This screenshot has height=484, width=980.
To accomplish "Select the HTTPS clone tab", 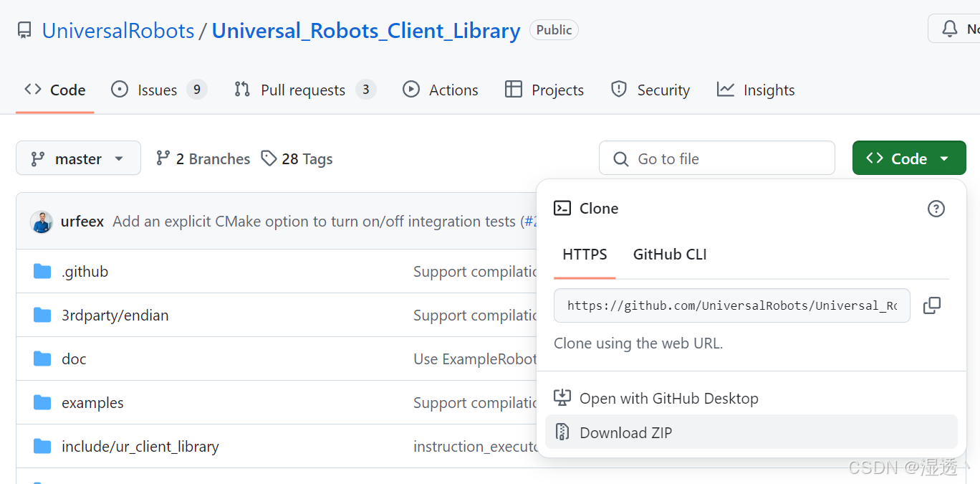I will [x=584, y=254].
